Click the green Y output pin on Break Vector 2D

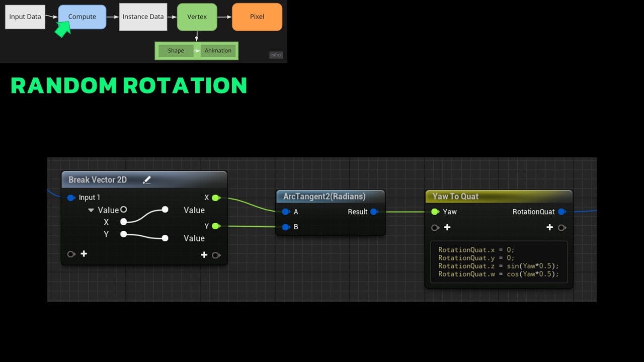click(x=215, y=226)
